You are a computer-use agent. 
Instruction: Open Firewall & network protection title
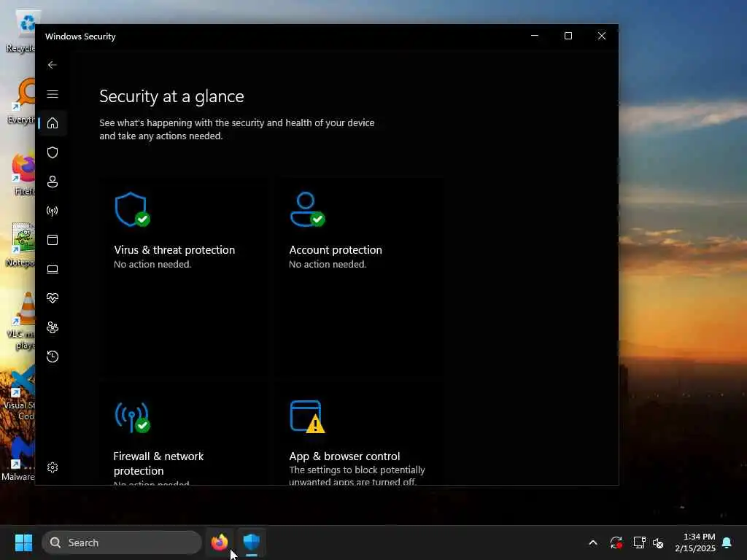(x=158, y=463)
